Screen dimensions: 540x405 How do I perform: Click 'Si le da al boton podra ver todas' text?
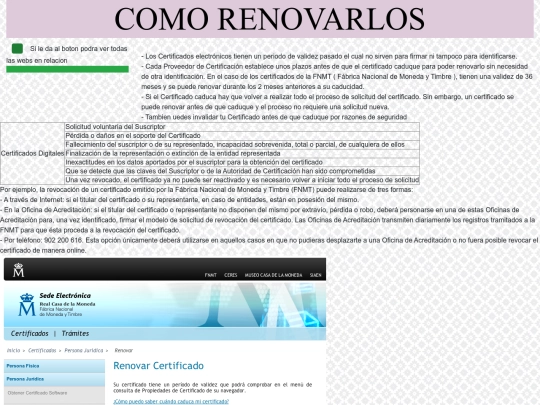click(x=79, y=49)
